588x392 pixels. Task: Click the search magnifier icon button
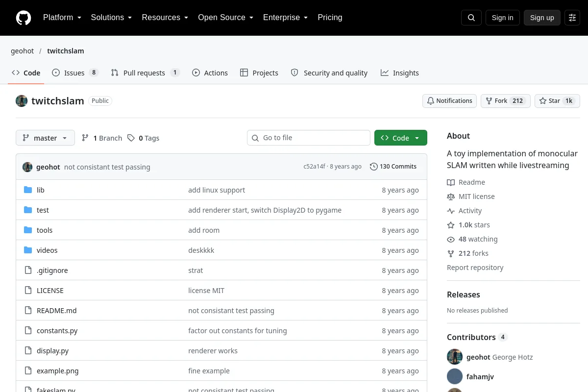(x=471, y=18)
